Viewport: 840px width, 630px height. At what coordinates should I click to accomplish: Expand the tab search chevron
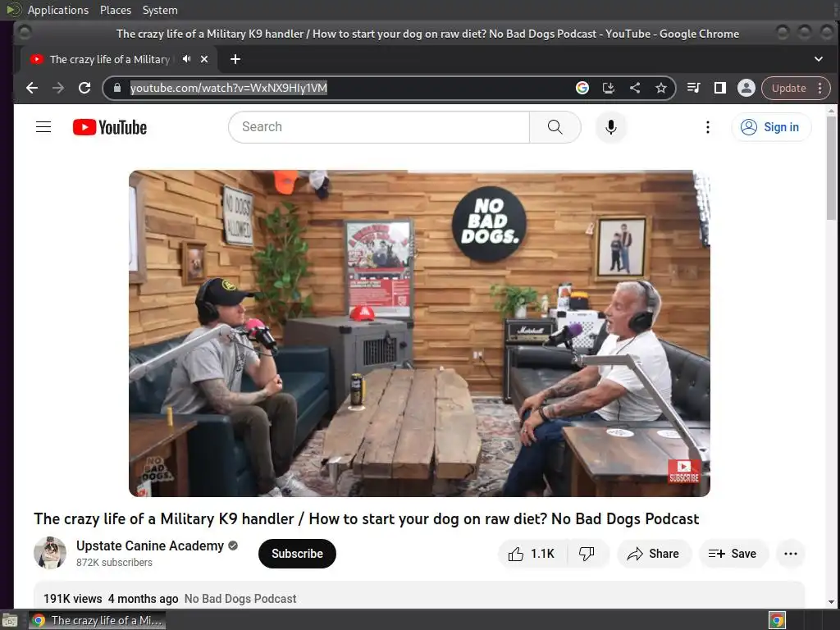(x=819, y=59)
